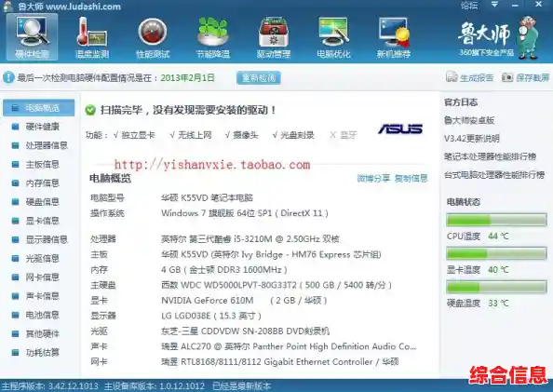Click the 独立显卡 feature label
The height and width of the screenshot is (392, 553).
[x=138, y=135]
